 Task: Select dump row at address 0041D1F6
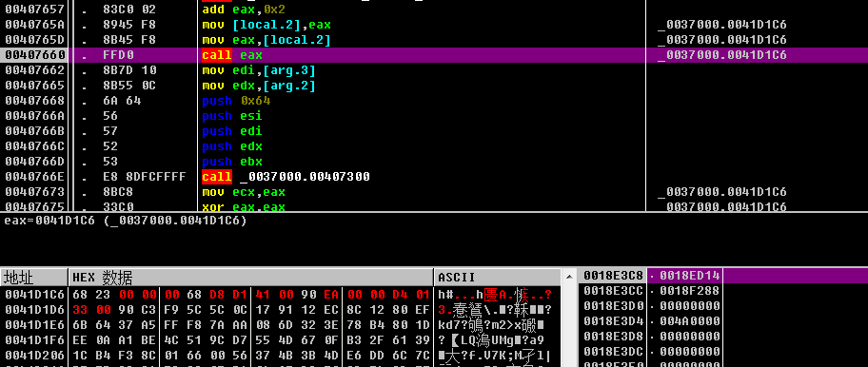tap(279, 340)
